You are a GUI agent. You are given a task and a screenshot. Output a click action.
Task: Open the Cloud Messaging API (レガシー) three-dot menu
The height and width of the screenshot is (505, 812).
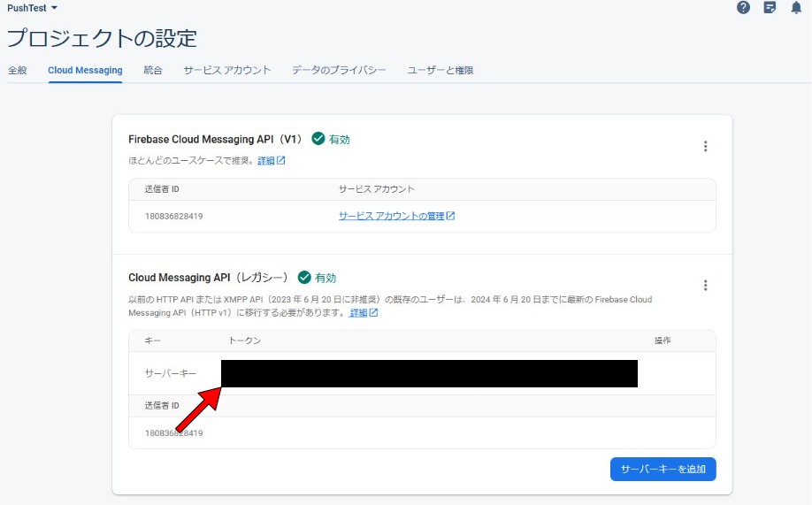pos(705,285)
